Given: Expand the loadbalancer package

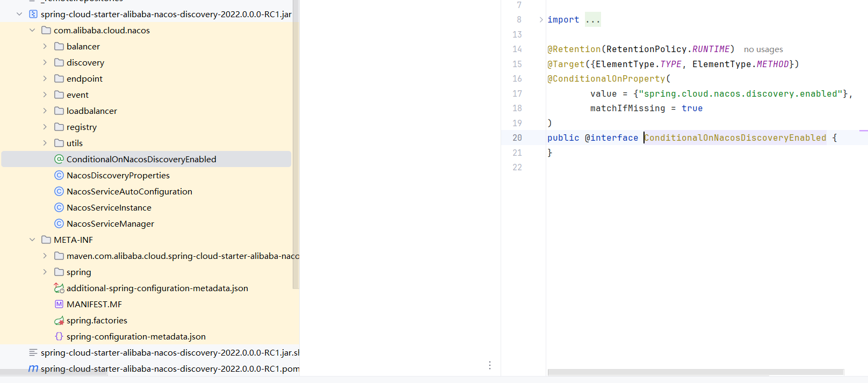Looking at the screenshot, I should tap(45, 111).
